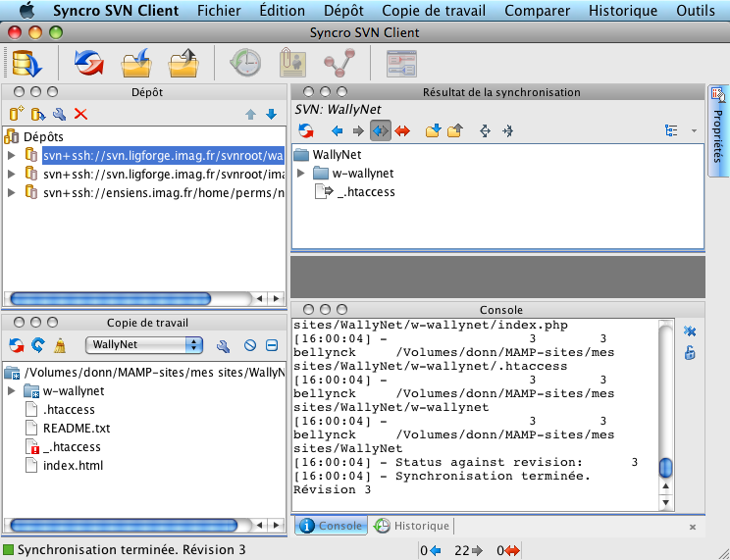Move repository down with the blue down arrow
Image resolution: width=730 pixels, height=560 pixels.
tap(272, 114)
